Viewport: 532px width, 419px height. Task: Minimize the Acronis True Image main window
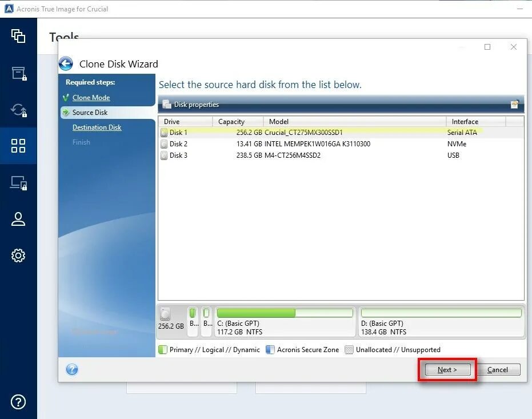coord(520,9)
